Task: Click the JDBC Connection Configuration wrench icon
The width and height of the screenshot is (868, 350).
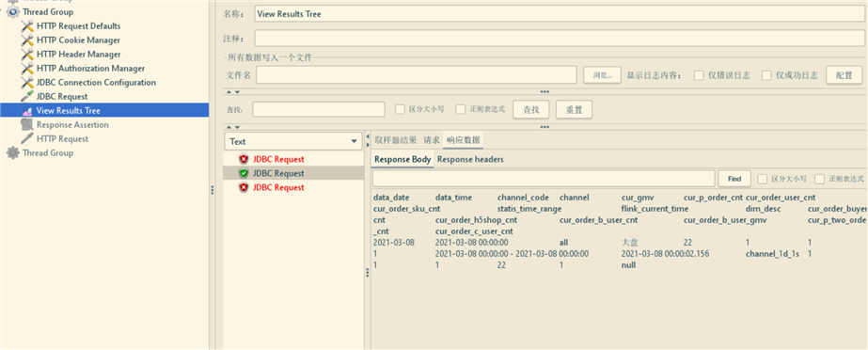Action: 27,83
